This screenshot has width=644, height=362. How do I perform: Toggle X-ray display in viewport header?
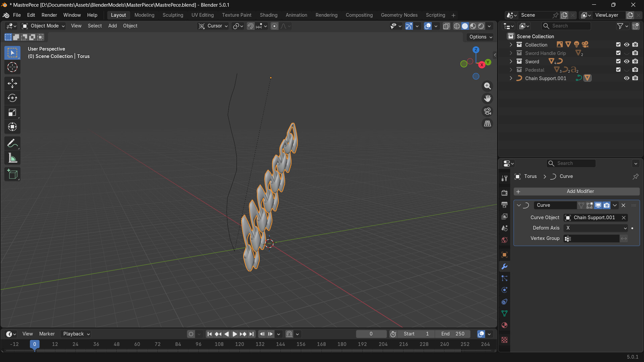pos(446,26)
